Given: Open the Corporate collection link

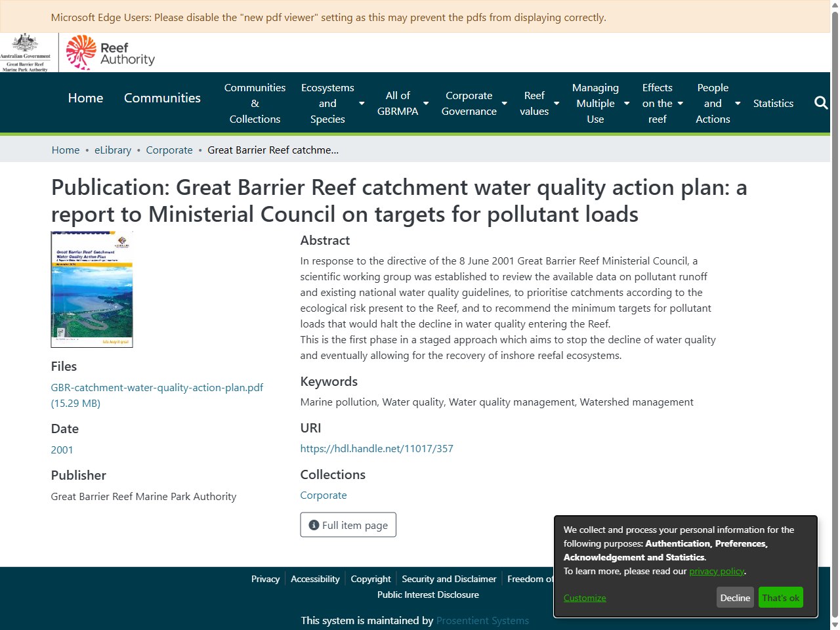Looking at the screenshot, I should click(x=324, y=495).
